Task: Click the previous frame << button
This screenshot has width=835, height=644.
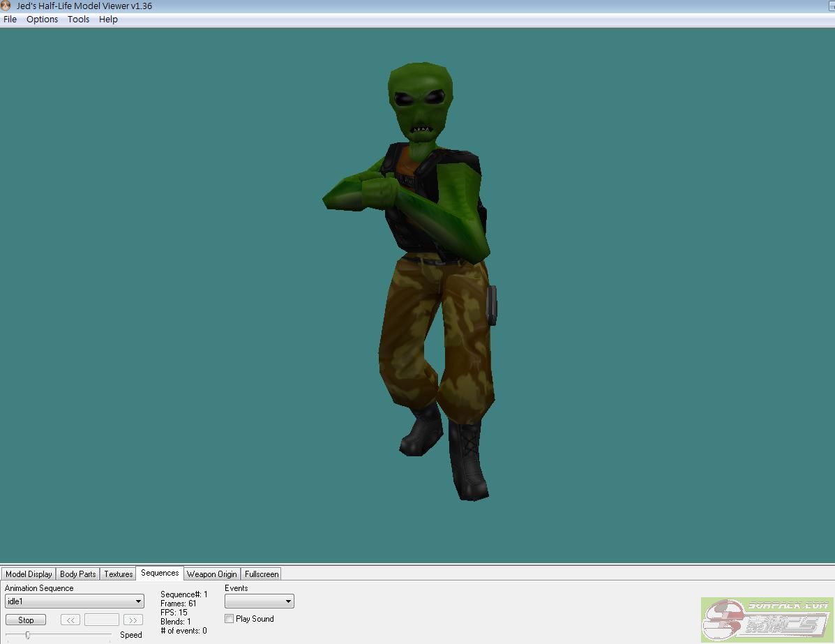Action: click(70, 620)
